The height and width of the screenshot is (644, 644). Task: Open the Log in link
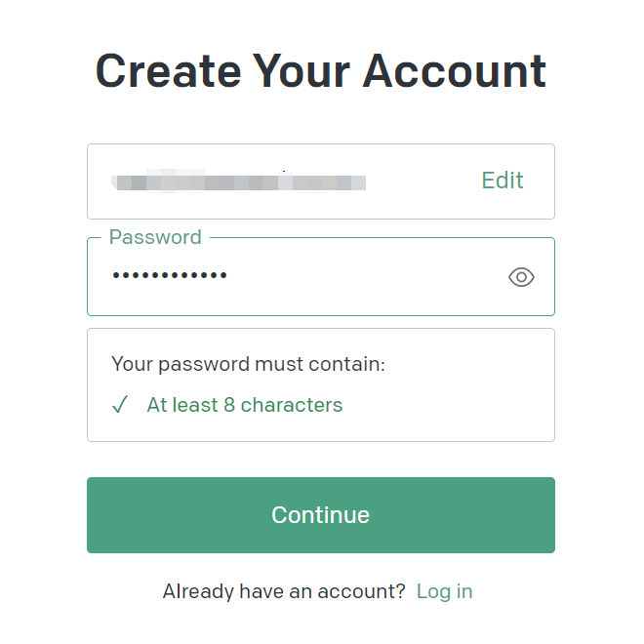pos(444,591)
